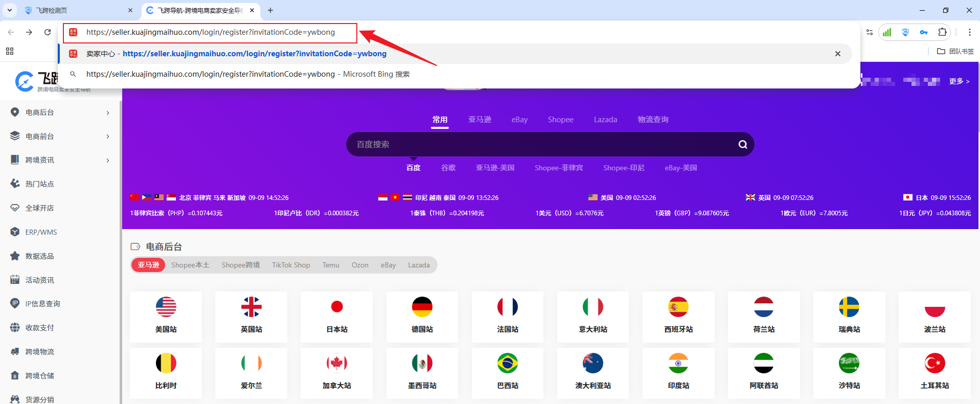
Task: Click the key password manager icon
Action: (x=924, y=32)
